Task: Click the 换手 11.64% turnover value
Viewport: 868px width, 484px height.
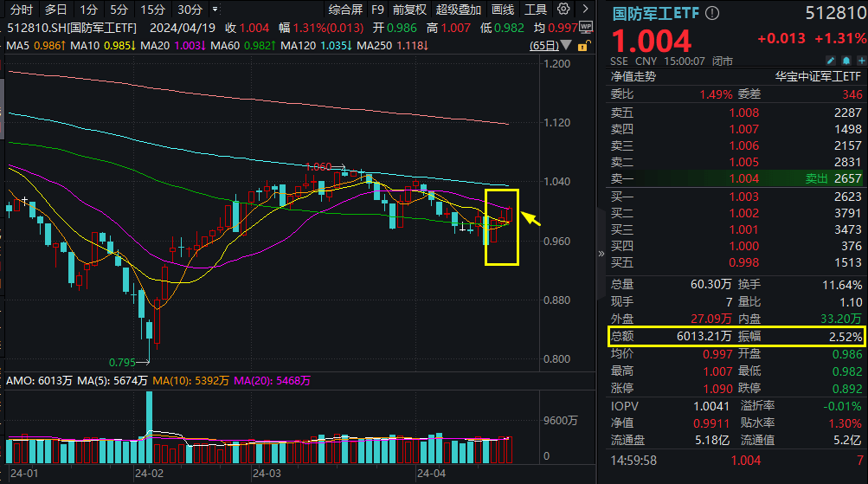Action: click(842, 285)
